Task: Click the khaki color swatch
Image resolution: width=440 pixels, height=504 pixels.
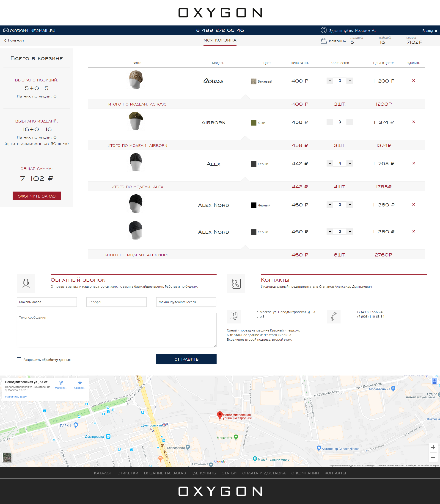Action: pos(253,123)
